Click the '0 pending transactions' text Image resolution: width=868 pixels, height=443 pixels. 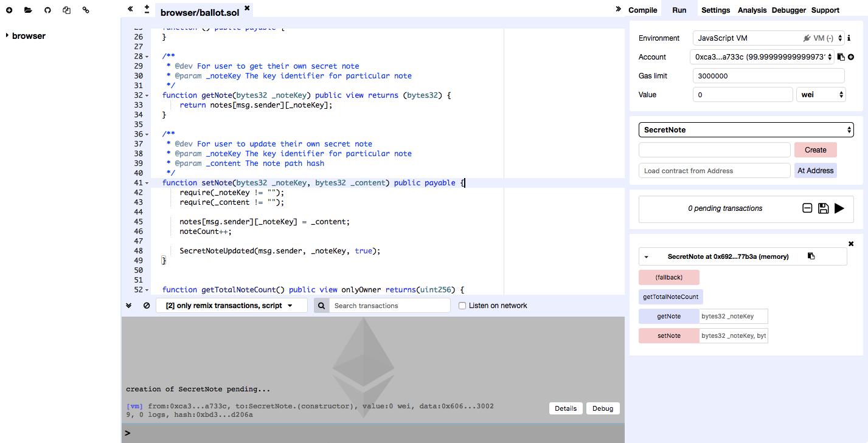click(725, 208)
